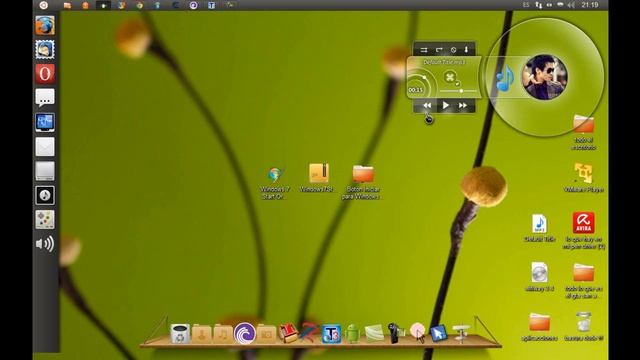Open Firefox from the left launcher
Image resolution: width=640 pixels, height=360 pixels.
point(45,26)
